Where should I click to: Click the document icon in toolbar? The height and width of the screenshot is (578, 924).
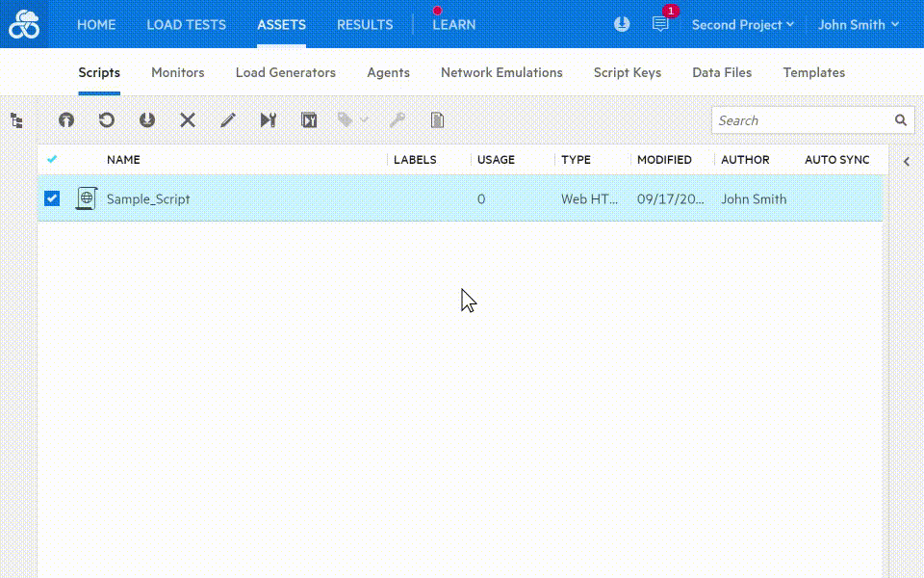tap(437, 120)
